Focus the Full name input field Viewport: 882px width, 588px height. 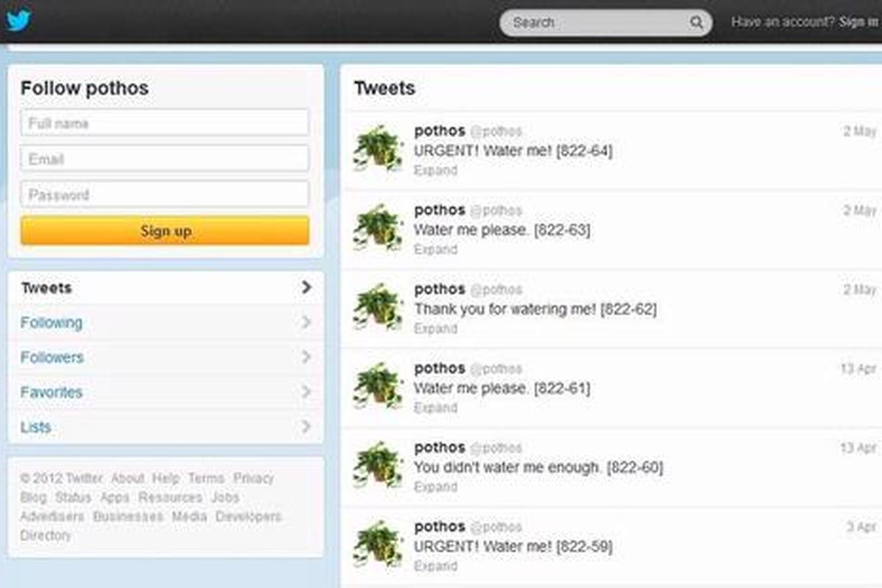point(165,123)
